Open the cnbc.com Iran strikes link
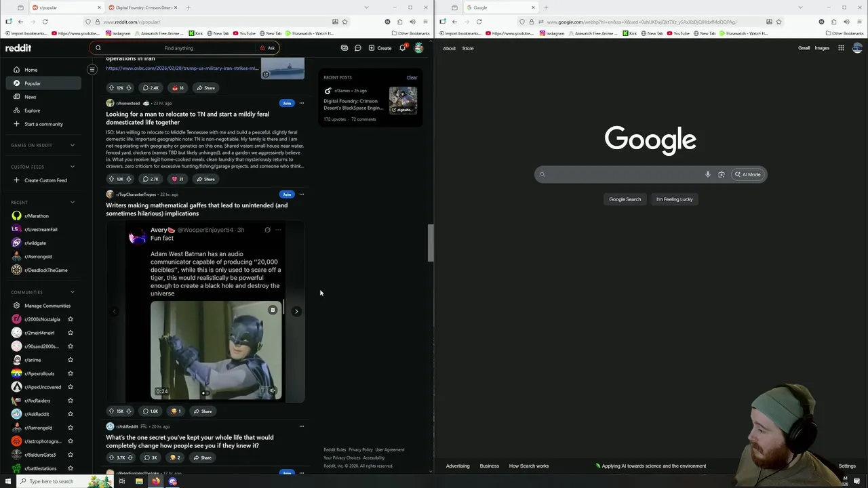The height and width of the screenshot is (488, 868). [x=182, y=68]
